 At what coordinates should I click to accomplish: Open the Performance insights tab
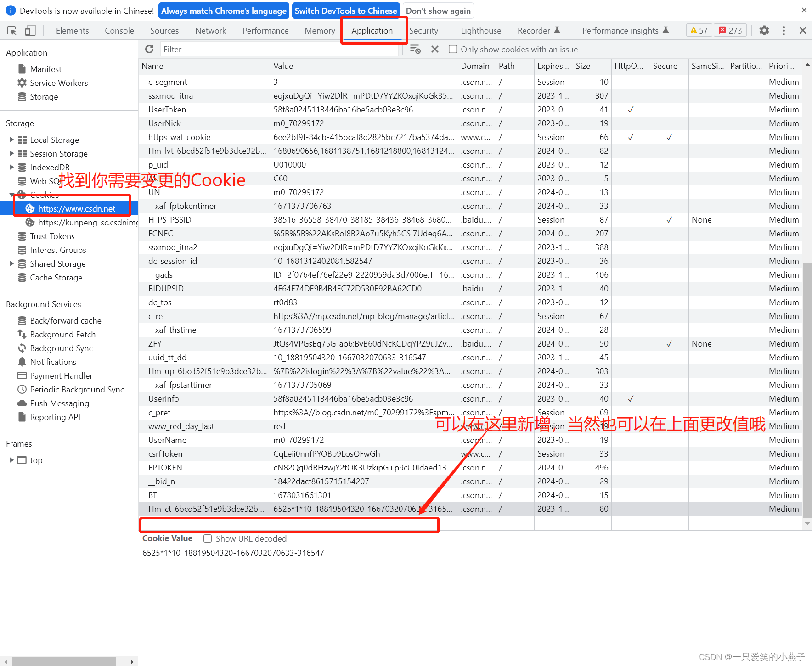tap(625, 31)
